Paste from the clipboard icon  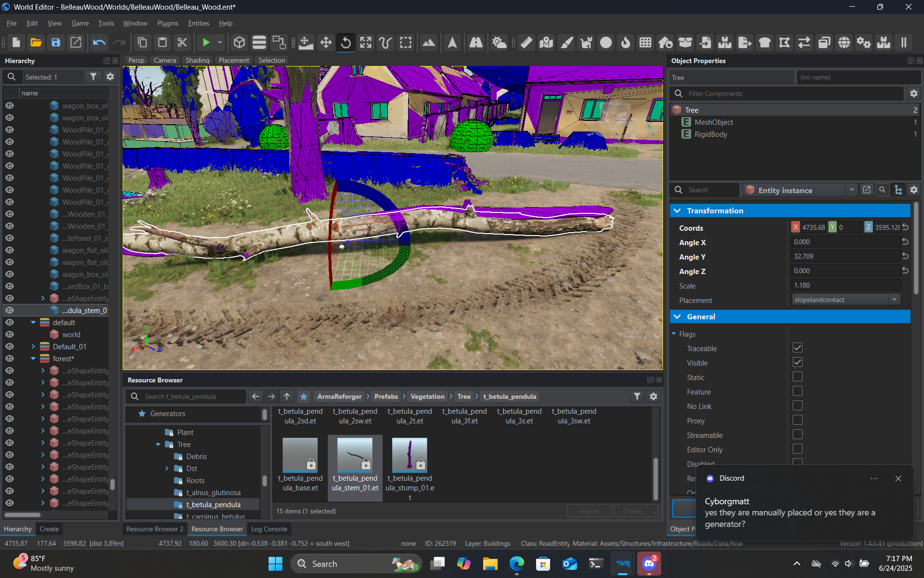coord(162,42)
